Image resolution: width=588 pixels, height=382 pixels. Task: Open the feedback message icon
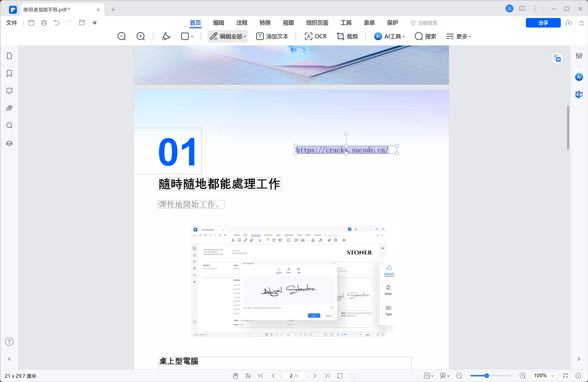tap(522, 9)
